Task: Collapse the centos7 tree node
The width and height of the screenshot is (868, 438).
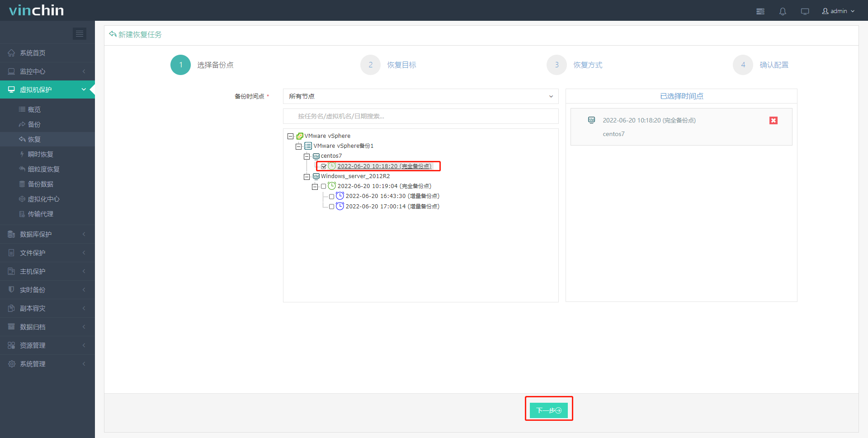Action: pos(307,156)
